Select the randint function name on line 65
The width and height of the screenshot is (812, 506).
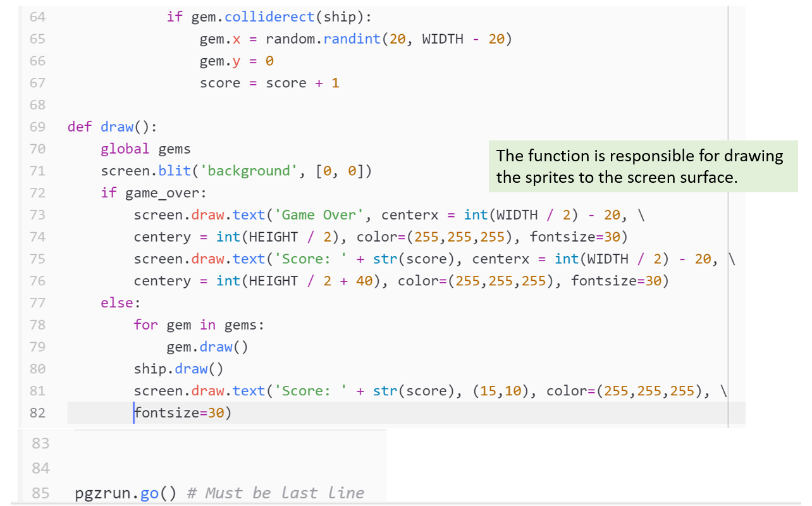pyautogui.click(x=351, y=39)
